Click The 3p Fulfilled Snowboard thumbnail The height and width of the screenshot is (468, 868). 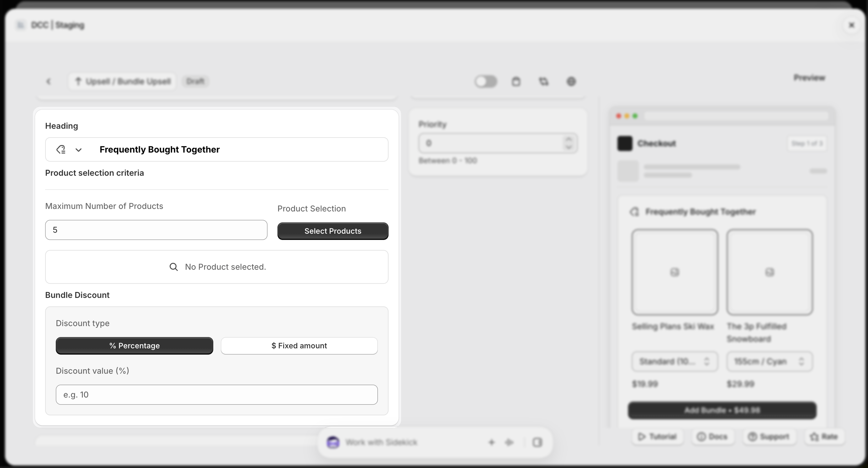pos(770,272)
